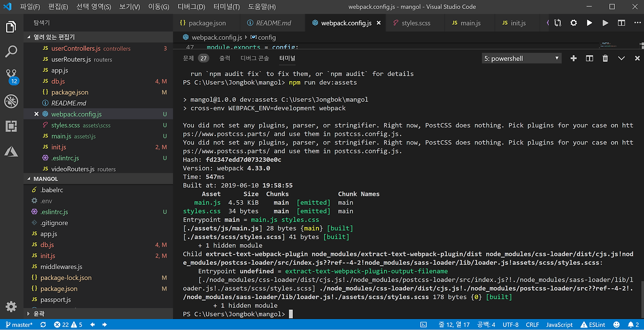644x330 pixels.
Task: Open the Extensions view in activity bar
Action: click(x=11, y=125)
